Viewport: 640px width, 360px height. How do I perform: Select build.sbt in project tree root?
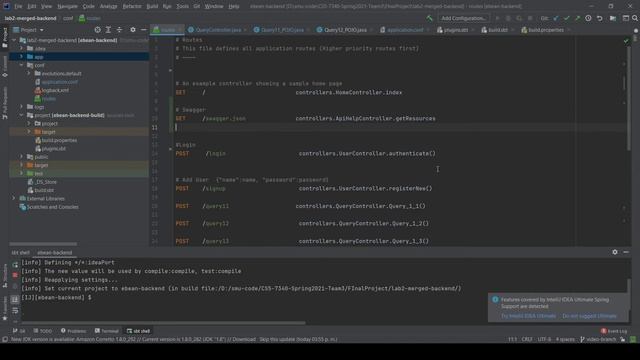tap(44, 190)
